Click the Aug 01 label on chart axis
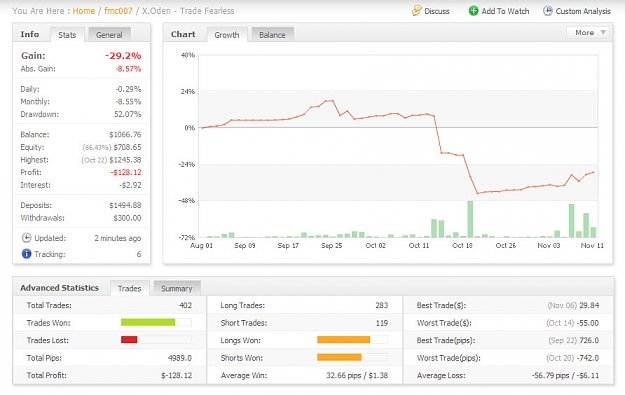This screenshot has width=625, height=395. (202, 246)
